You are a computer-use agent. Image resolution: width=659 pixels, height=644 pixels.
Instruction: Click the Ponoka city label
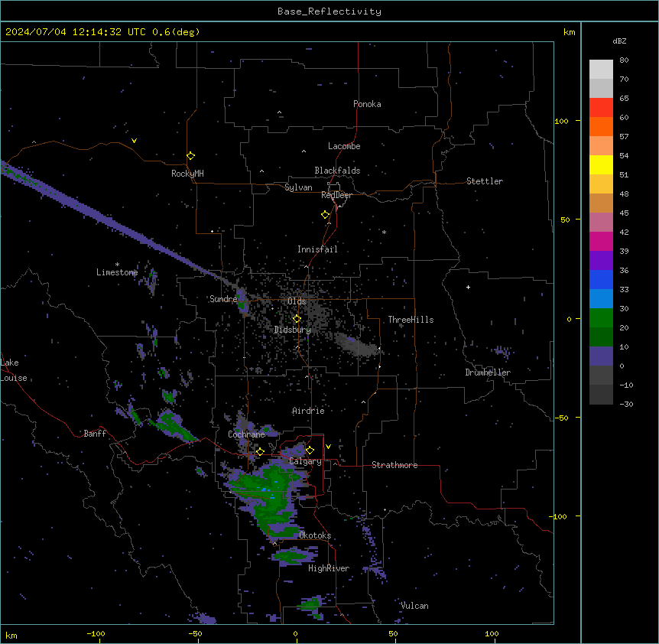pos(367,104)
